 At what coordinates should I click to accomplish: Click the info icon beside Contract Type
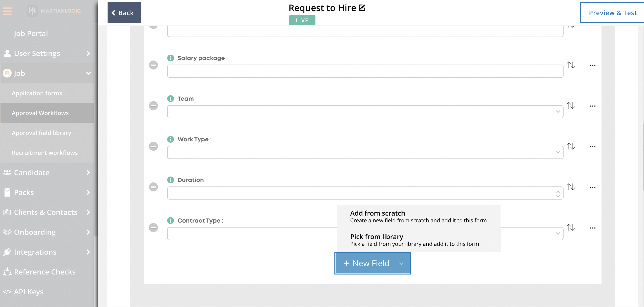pos(171,221)
